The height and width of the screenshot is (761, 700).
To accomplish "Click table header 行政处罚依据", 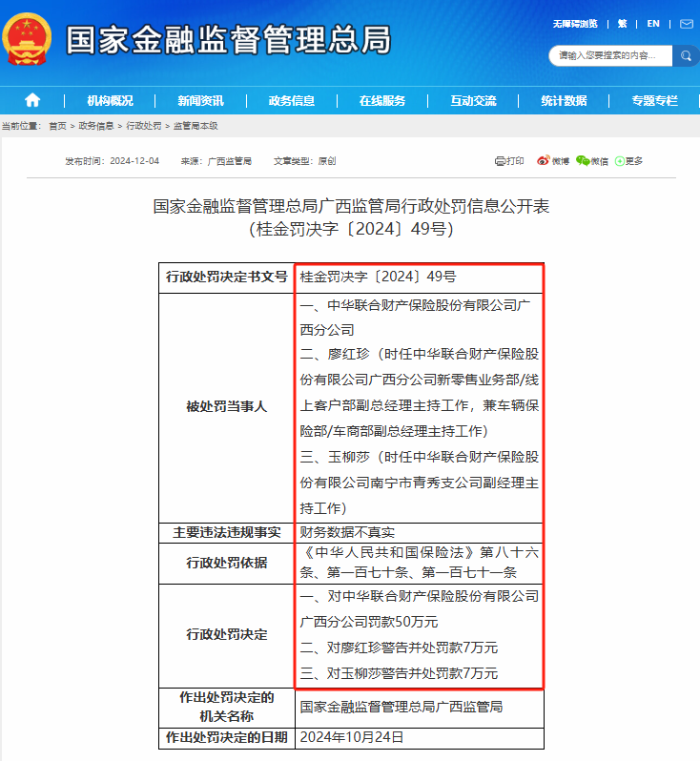I will point(227,563).
